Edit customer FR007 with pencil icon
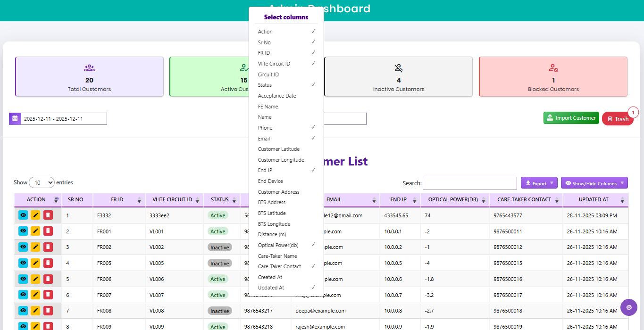This screenshot has height=330, width=644. 35,295
